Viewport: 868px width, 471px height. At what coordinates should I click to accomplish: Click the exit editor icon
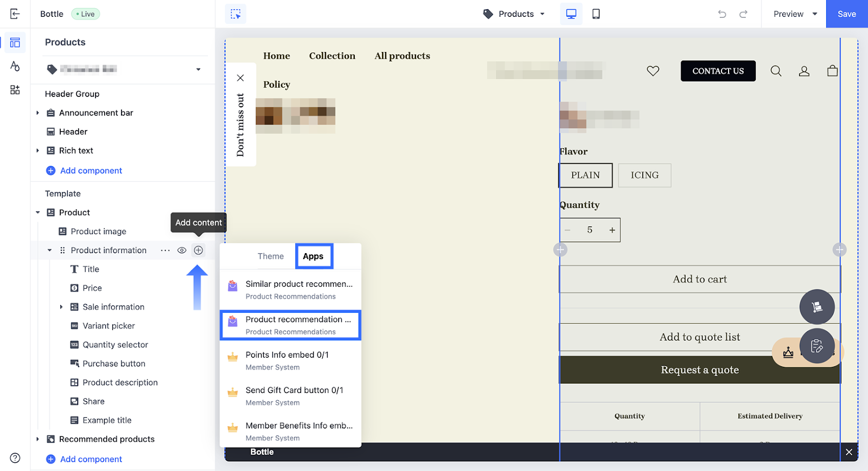coord(15,14)
